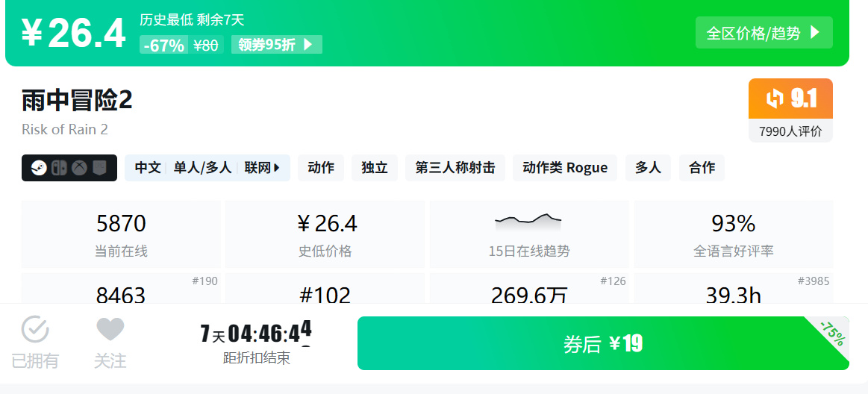Select the Nintendo Switch platform icon
Image resolution: width=868 pixels, height=394 pixels.
pos(59,168)
